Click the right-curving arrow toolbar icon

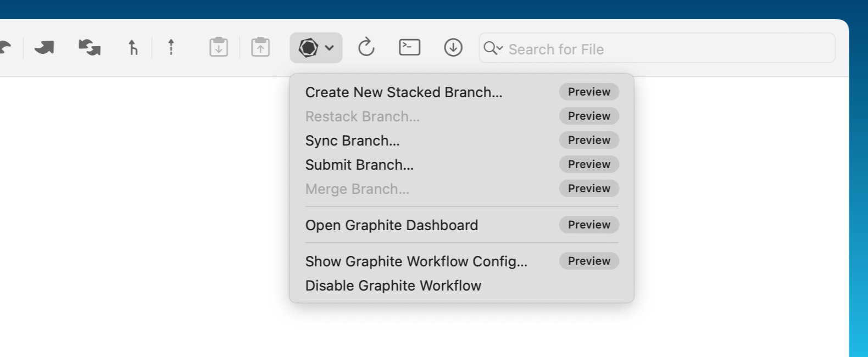pos(44,48)
